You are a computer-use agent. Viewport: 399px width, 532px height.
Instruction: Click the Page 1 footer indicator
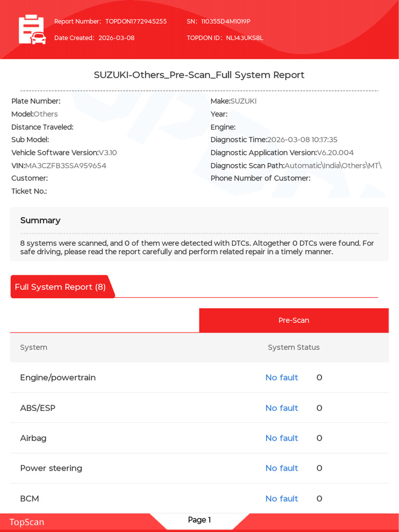click(199, 520)
